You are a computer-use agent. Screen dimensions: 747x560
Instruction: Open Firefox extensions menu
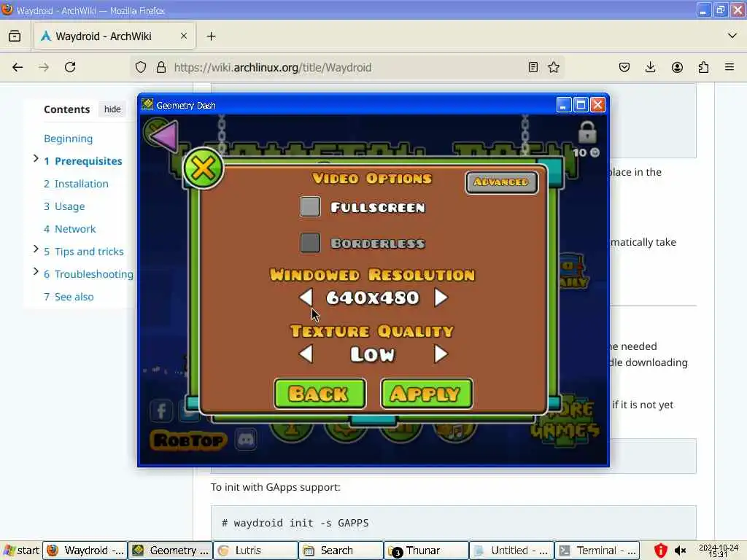703,67
